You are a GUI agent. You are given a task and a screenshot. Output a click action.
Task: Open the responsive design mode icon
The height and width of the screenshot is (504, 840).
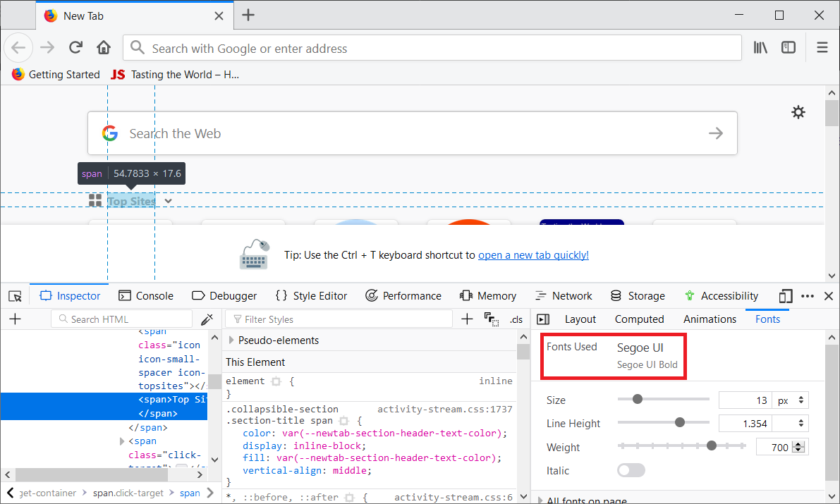point(786,296)
